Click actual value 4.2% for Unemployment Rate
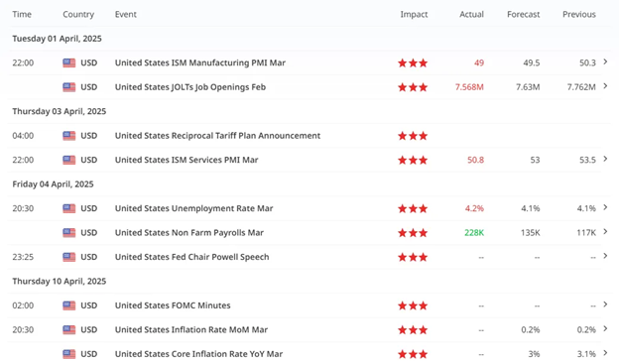 click(474, 208)
